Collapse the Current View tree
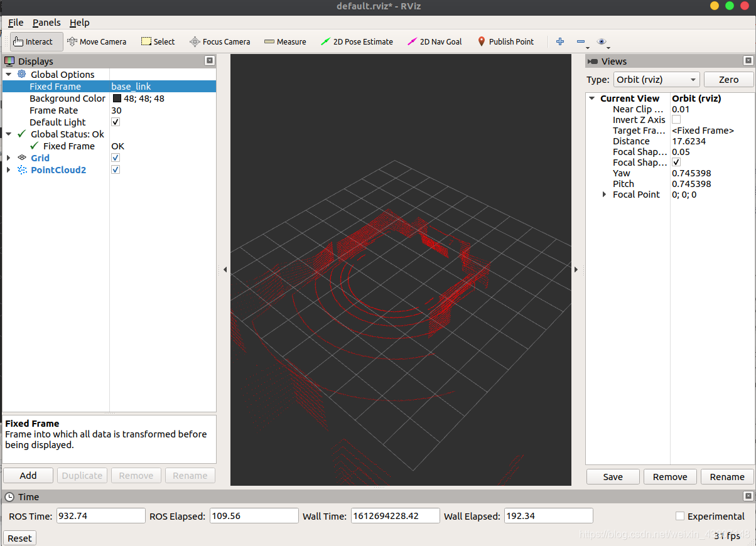Screen dimensions: 756x546 [592, 99]
